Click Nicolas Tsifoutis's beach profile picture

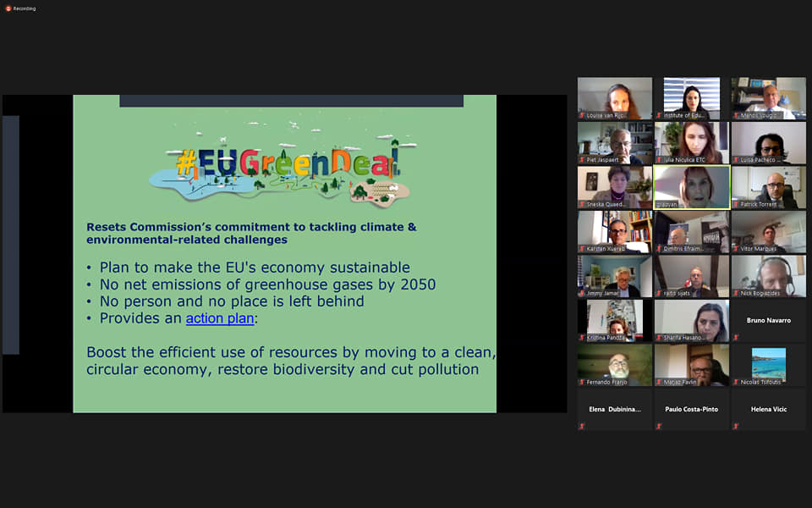pyautogui.click(x=768, y=364)
